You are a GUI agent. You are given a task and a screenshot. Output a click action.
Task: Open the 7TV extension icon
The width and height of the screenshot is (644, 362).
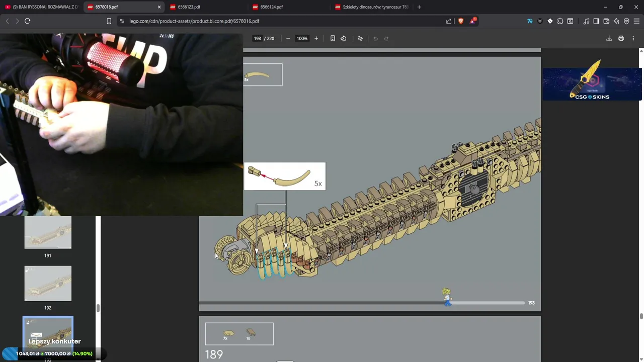[530, 21]
